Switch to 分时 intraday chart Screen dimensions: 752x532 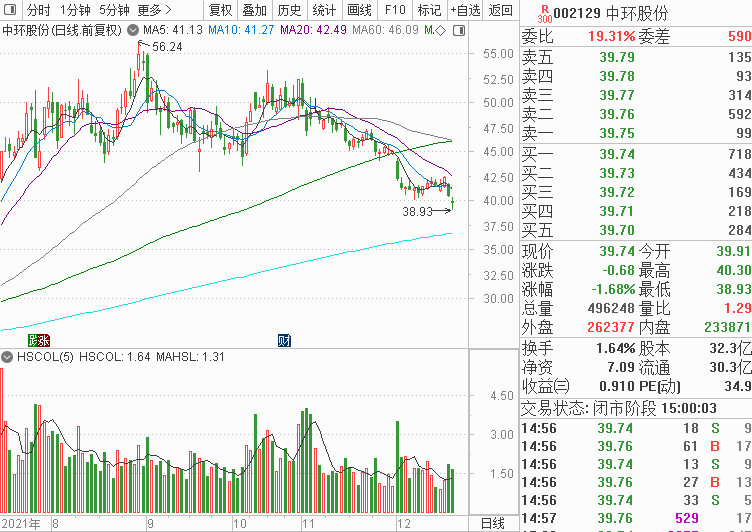pyautogui.click(x=38, y=10)
